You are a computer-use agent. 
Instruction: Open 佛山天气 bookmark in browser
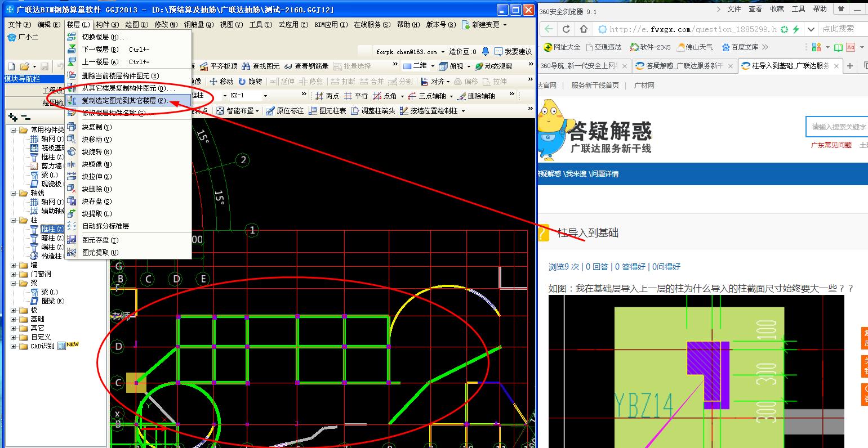point(695,47)
